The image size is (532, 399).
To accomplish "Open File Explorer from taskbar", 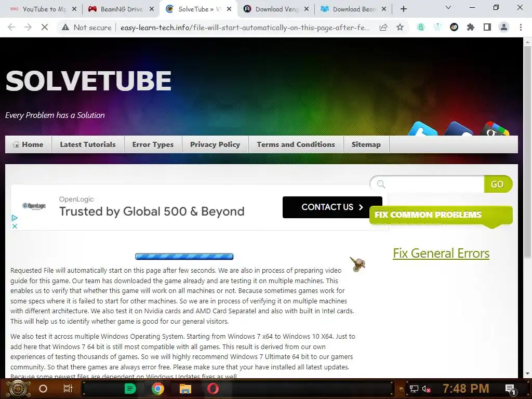I will pyautogui.click(x=185, y=389).
